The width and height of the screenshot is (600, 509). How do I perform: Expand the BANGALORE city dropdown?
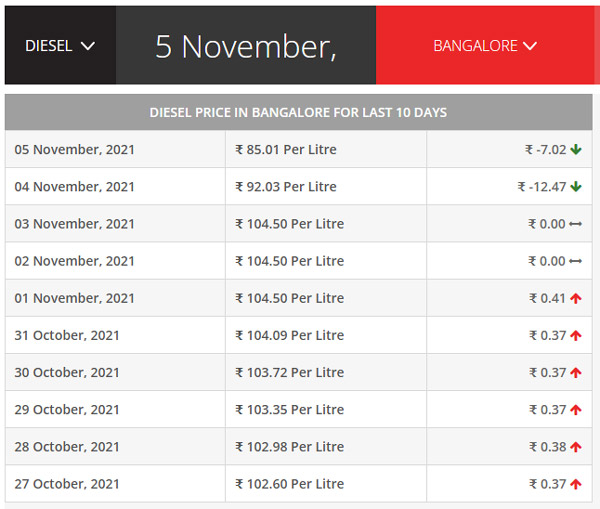point(485,46)
